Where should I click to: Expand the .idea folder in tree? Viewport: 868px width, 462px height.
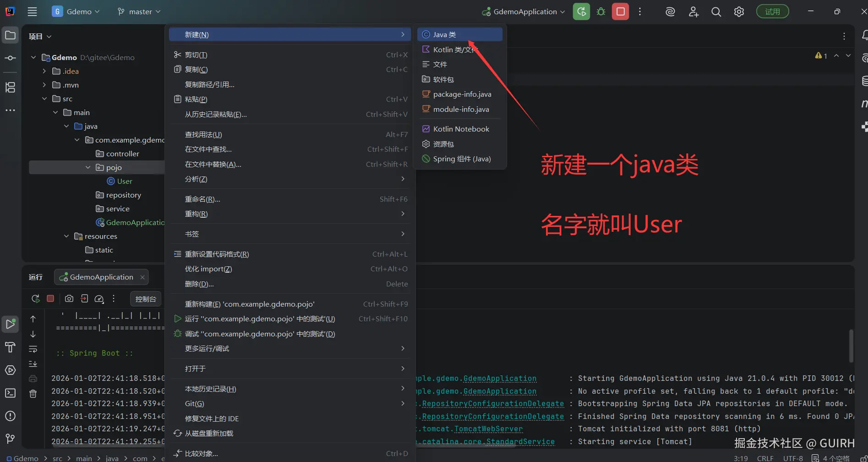pos(44,71)
